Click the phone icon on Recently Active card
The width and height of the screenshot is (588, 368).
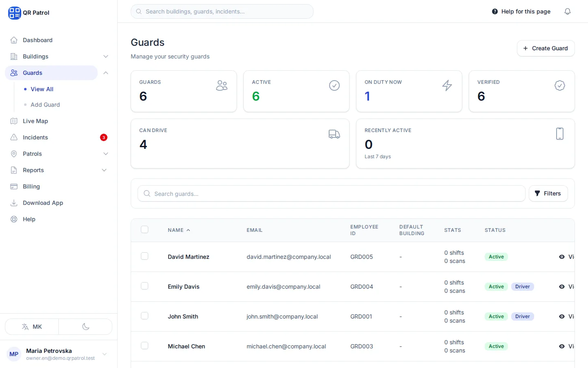coord(560,134)
